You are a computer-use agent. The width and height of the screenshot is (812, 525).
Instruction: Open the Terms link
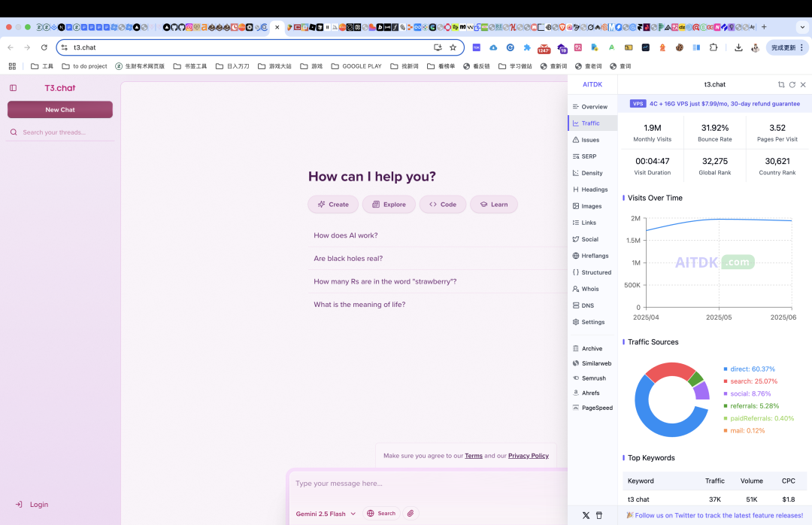click(474, 456)
